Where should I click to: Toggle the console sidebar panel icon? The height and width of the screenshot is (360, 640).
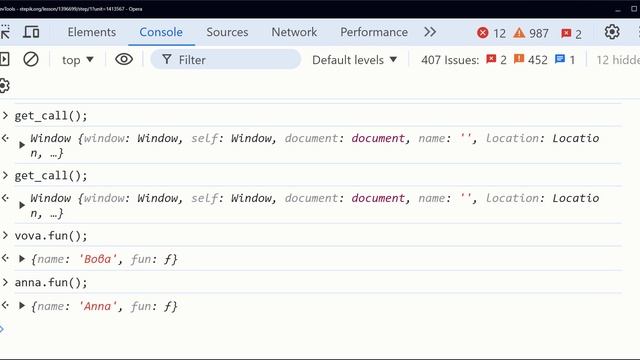4,60
